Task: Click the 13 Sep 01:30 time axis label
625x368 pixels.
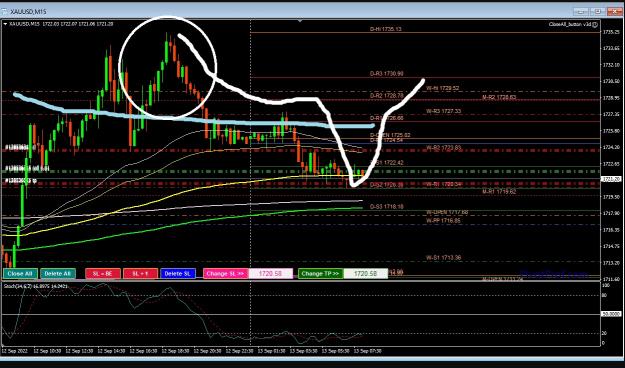Action: 271,351
